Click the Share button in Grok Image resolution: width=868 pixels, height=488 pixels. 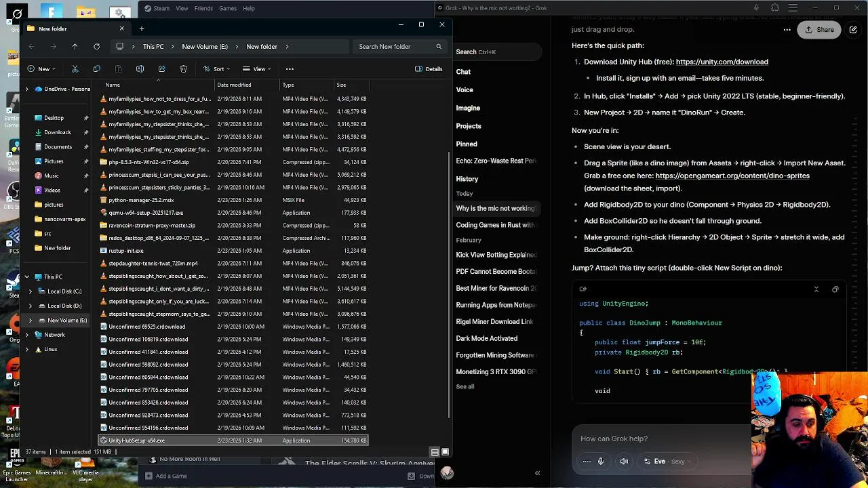click(x=819, y=30)
